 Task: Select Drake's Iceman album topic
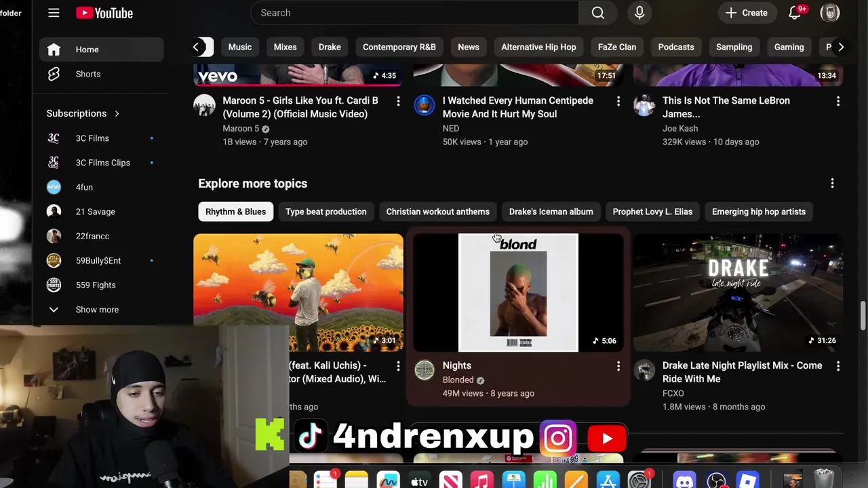[x=551, y=211]
